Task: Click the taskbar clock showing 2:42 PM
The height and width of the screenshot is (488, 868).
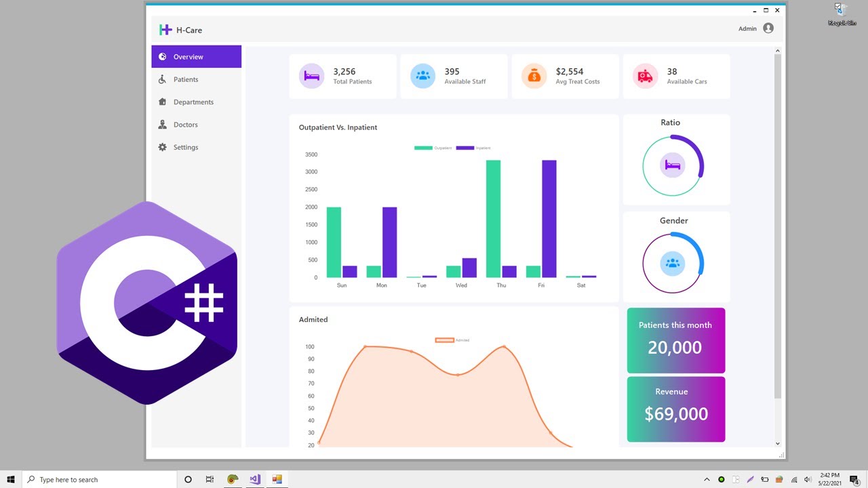Action: (829, 479)
